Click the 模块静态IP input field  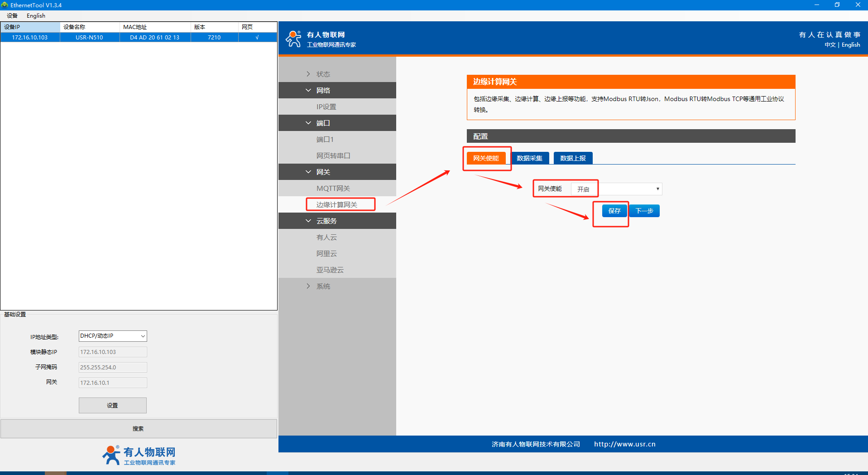pos(113,352)
